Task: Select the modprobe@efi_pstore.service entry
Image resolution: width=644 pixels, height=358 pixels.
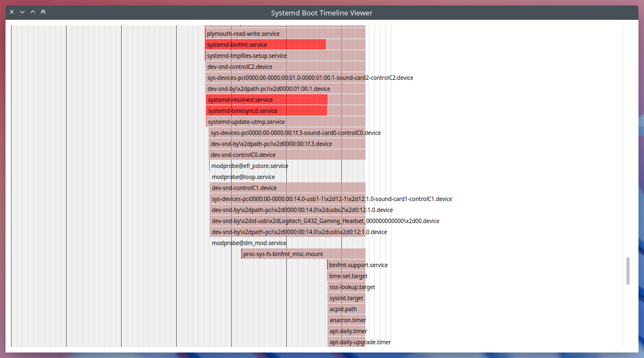Action: [250, 166]
